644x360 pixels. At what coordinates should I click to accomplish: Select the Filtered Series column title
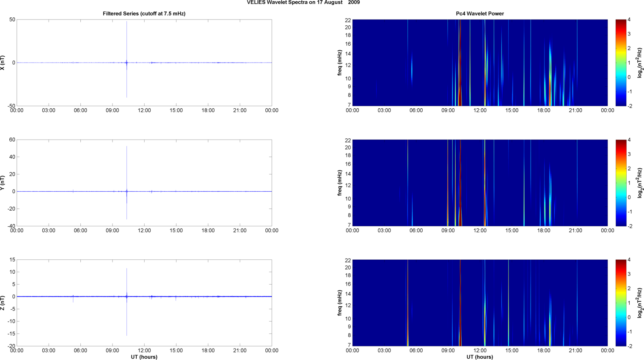point(144,14)
